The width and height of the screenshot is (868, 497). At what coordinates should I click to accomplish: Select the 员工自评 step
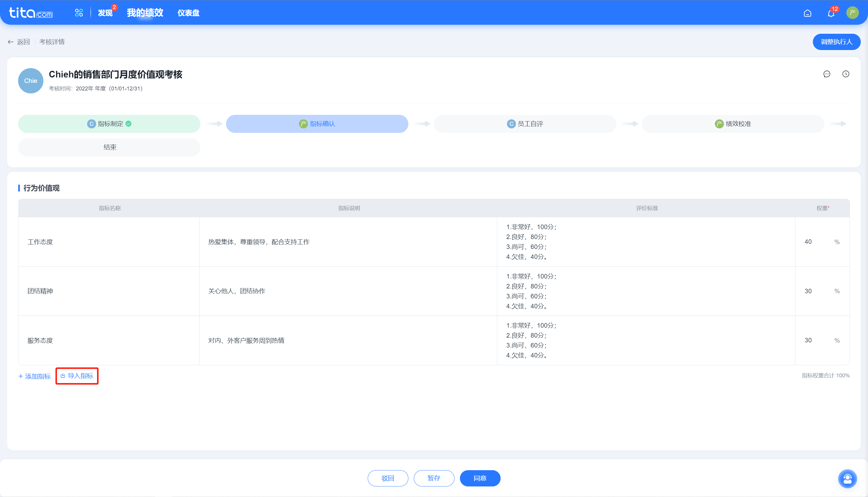525,124
